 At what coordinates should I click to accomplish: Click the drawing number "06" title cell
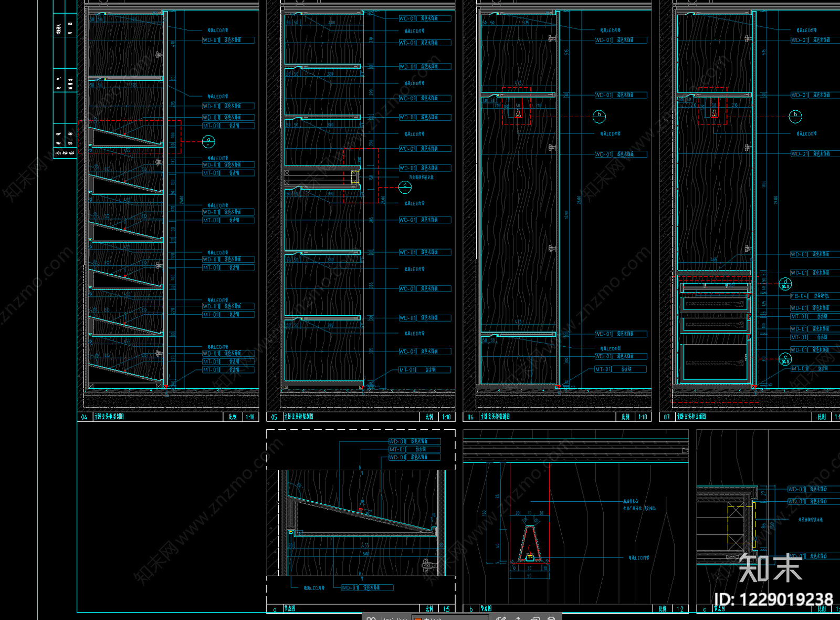point(470,417)
